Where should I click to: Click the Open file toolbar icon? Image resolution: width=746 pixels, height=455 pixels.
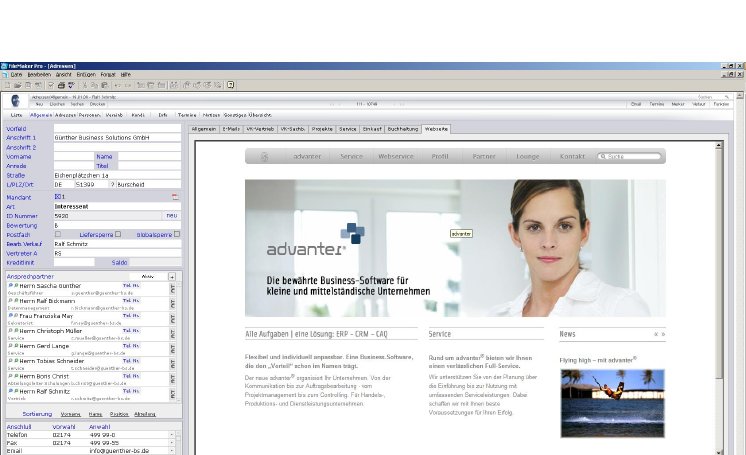pos(18,85)
